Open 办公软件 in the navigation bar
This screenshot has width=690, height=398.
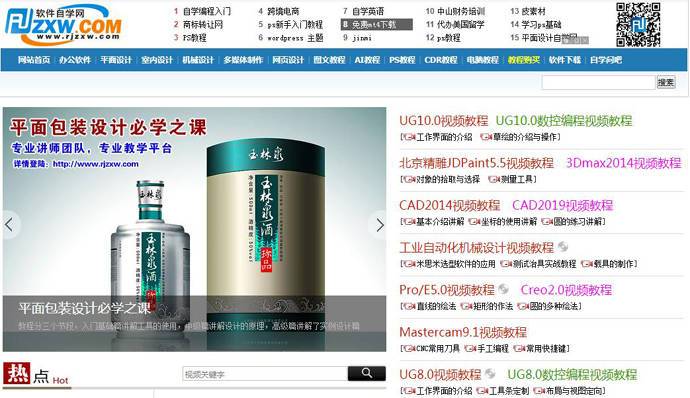75,60
